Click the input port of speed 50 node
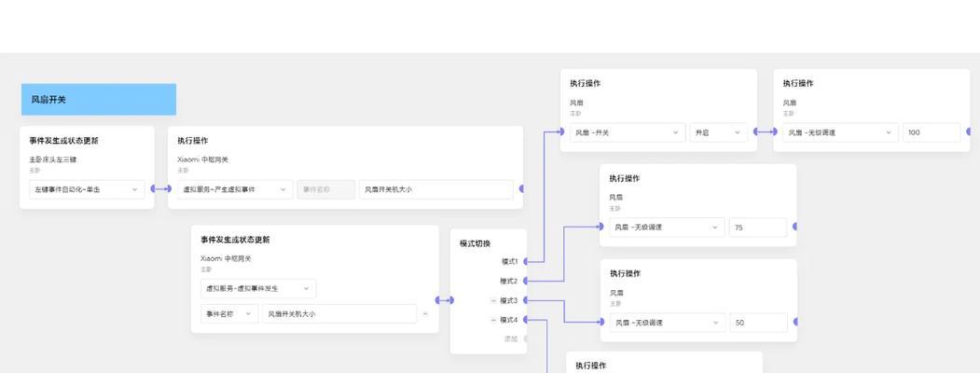Viewport: 980px width, 373px height. (601, 323)
